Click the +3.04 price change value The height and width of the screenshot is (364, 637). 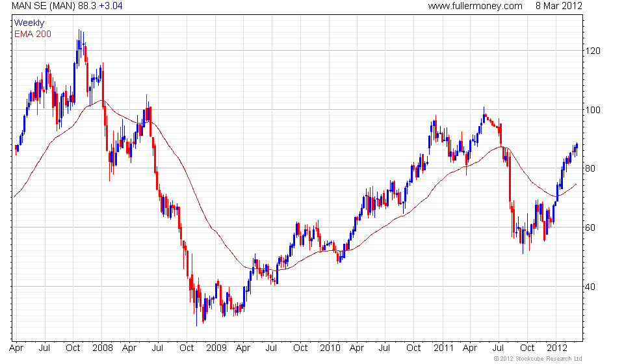coord(110,6)
